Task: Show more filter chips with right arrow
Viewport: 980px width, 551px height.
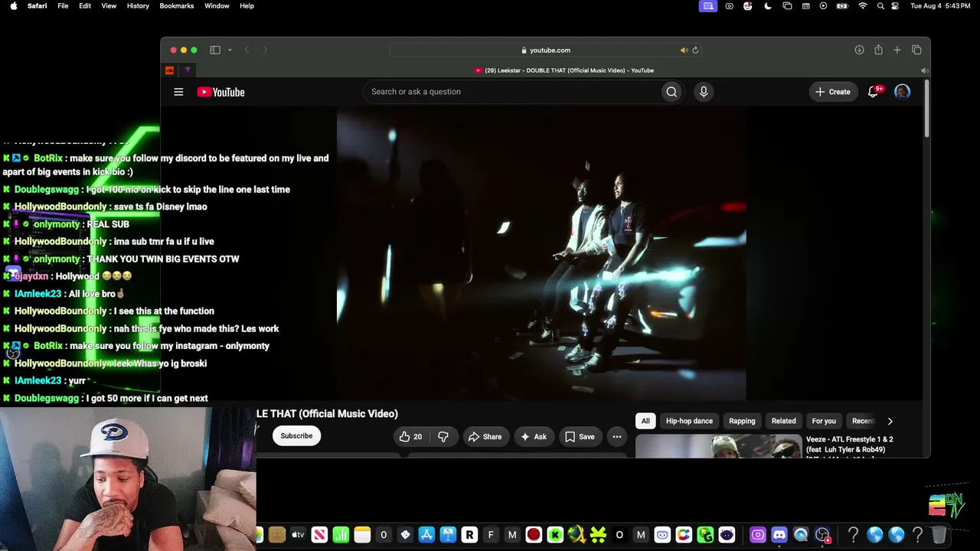Action: (x=890, y=421)
